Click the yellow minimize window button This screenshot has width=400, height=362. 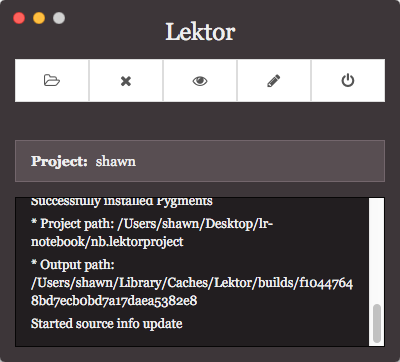click(x=39, y=18)
